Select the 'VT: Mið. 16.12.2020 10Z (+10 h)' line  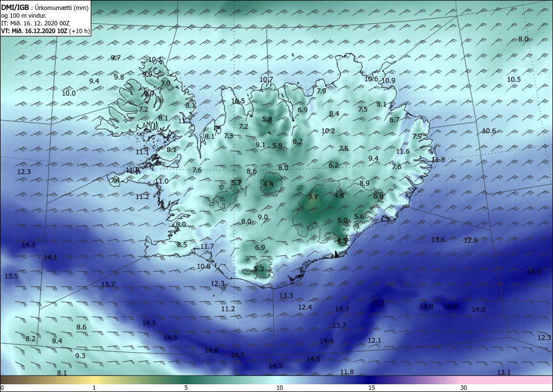45,31
